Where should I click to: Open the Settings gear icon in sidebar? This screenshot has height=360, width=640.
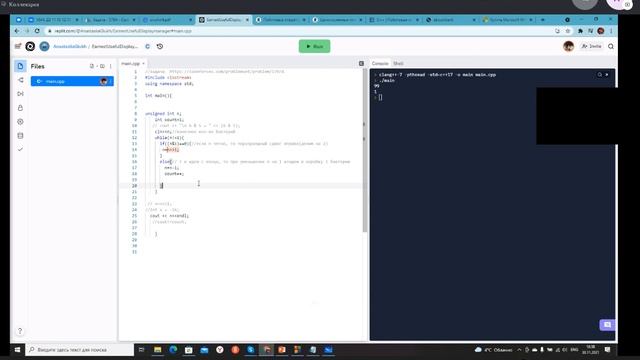(x=20, y=122)
